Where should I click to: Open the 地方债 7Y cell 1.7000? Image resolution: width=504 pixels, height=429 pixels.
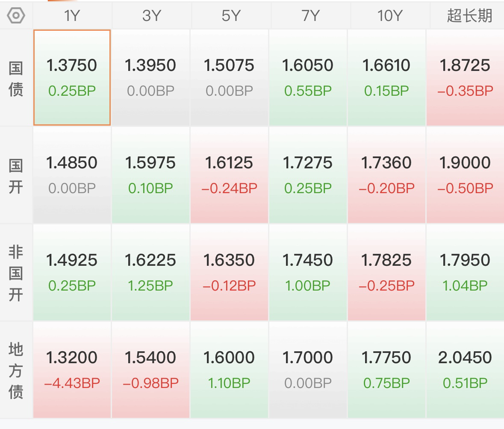308,370
